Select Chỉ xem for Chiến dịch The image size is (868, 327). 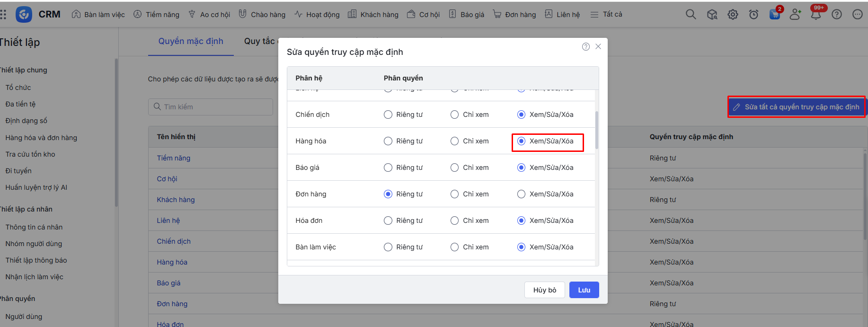pos(454,115)
